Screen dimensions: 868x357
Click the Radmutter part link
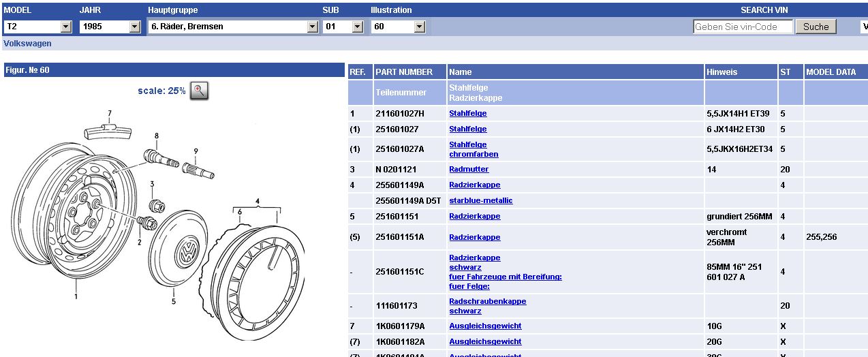[469, 169]
